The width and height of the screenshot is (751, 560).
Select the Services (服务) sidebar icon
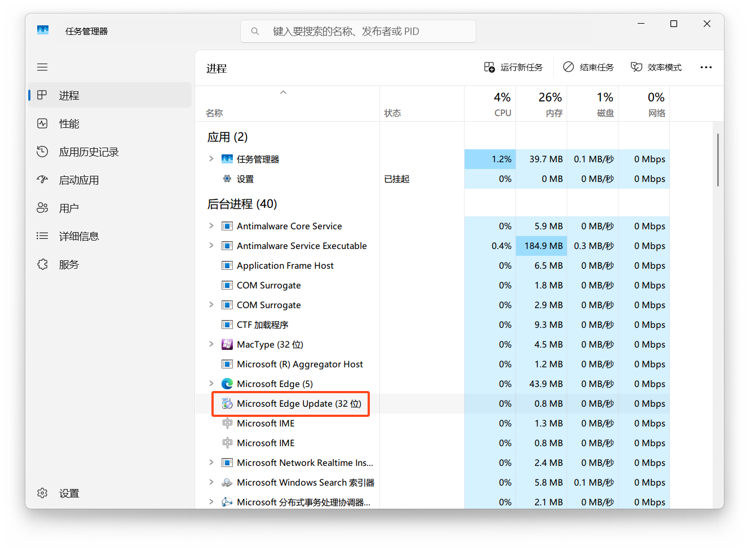point(42,264)
